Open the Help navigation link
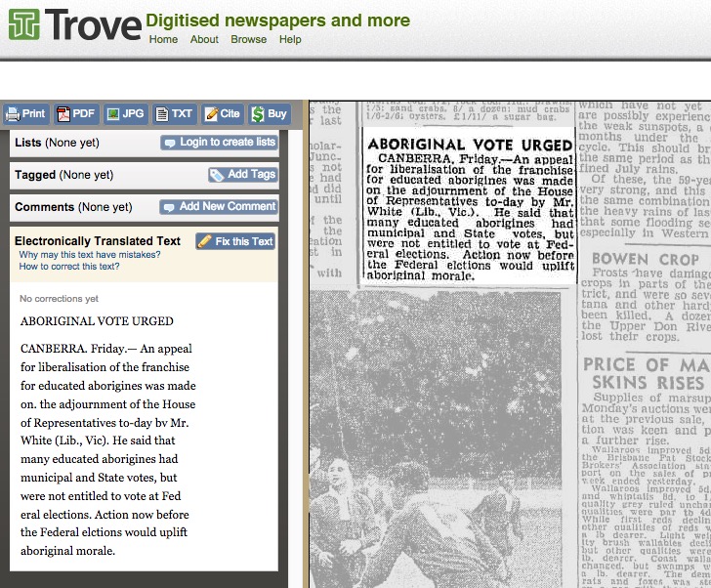Viewport: 711px width, 588px height. [x=290, y=39]
